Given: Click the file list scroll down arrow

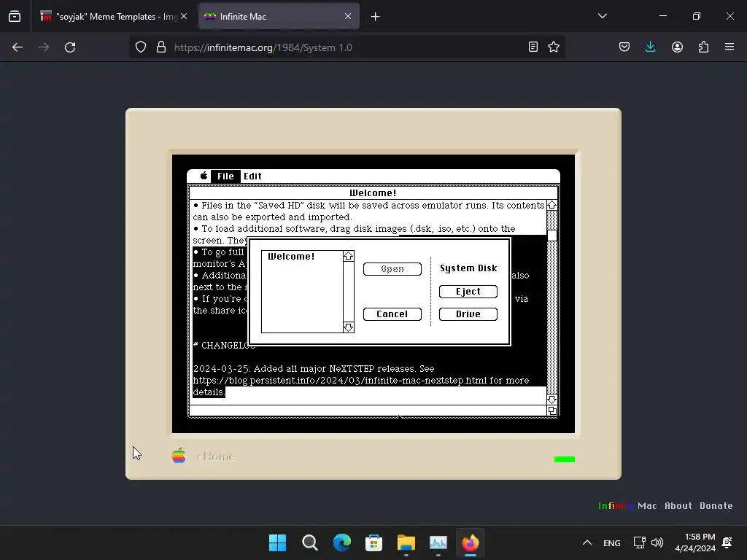Looking at the screenshot, I should [x=348, y=327].
